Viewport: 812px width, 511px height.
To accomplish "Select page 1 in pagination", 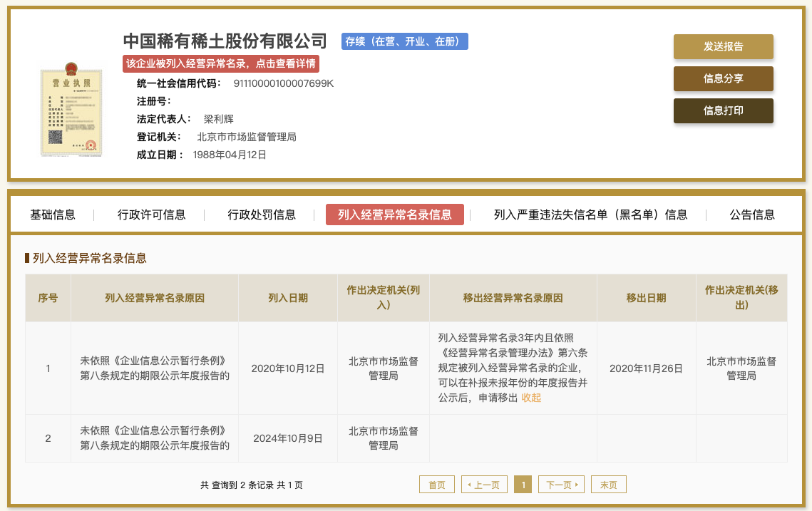I will [523, 485].
